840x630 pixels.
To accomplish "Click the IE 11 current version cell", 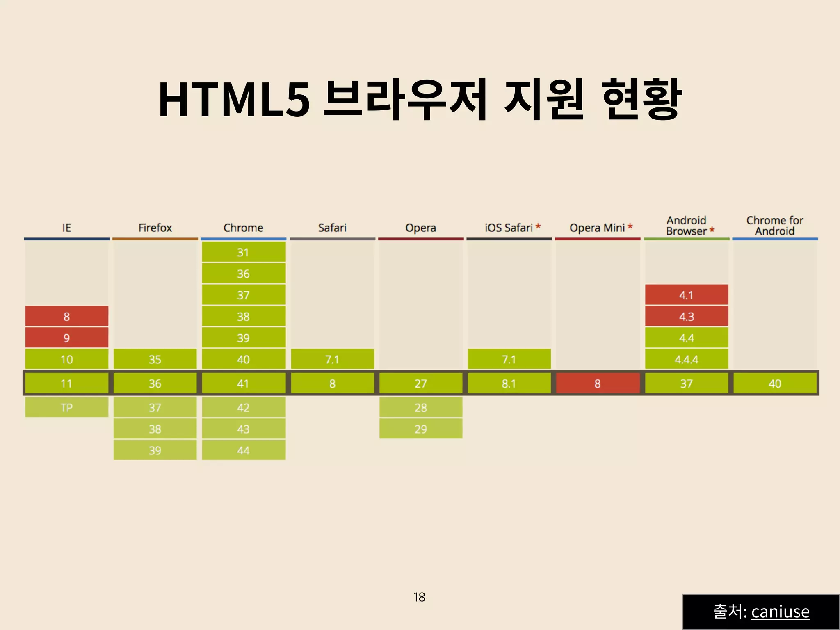I will click(x=66, y=383).
